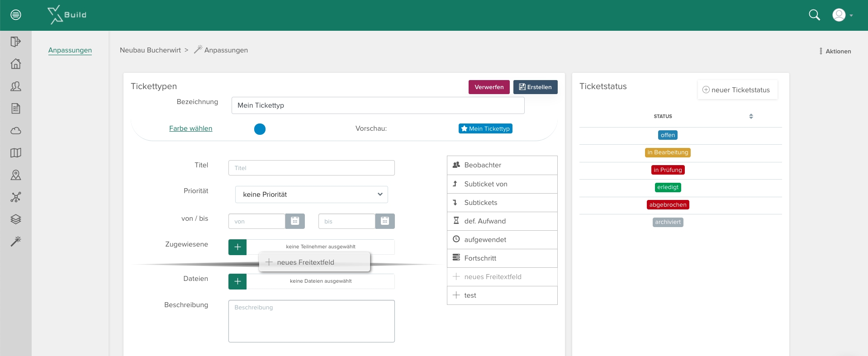Open calendar picker for von date
This screenshot has height=356, width=868.
pos(295,221)
